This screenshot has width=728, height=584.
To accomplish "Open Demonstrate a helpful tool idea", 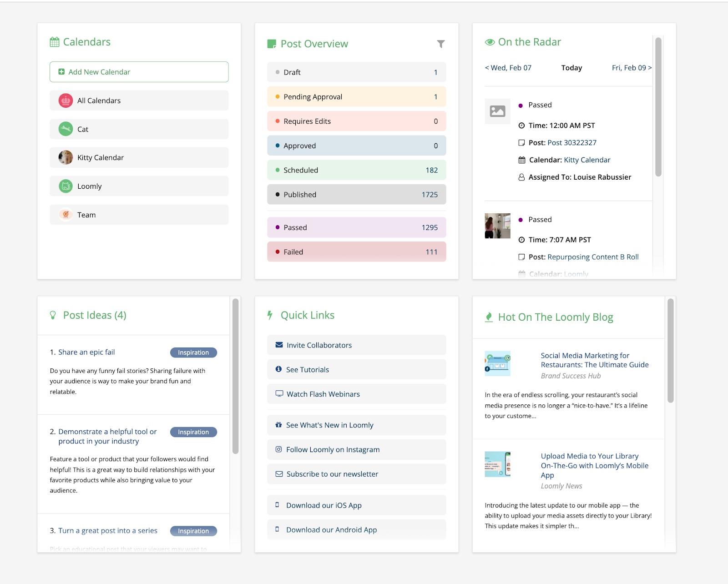I will [x=107, y=436].
